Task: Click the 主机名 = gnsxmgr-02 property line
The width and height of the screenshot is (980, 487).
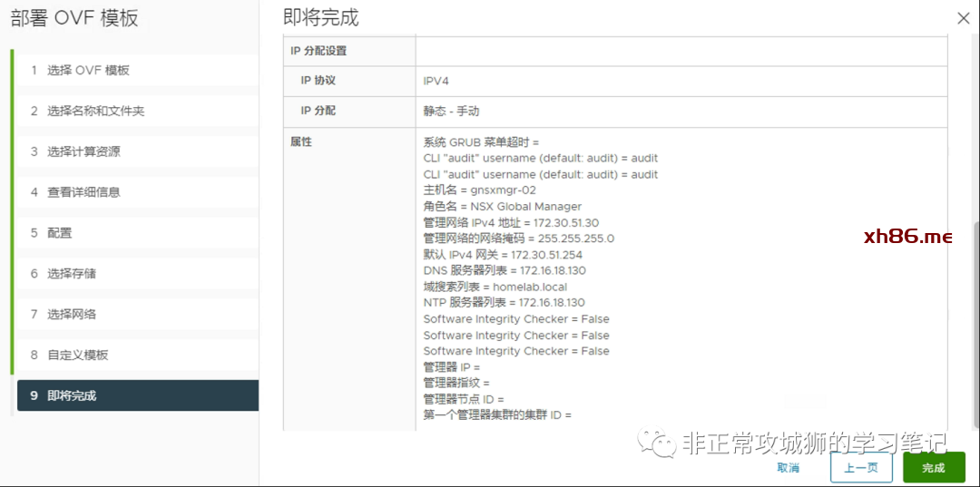Action: click(479, 190)
